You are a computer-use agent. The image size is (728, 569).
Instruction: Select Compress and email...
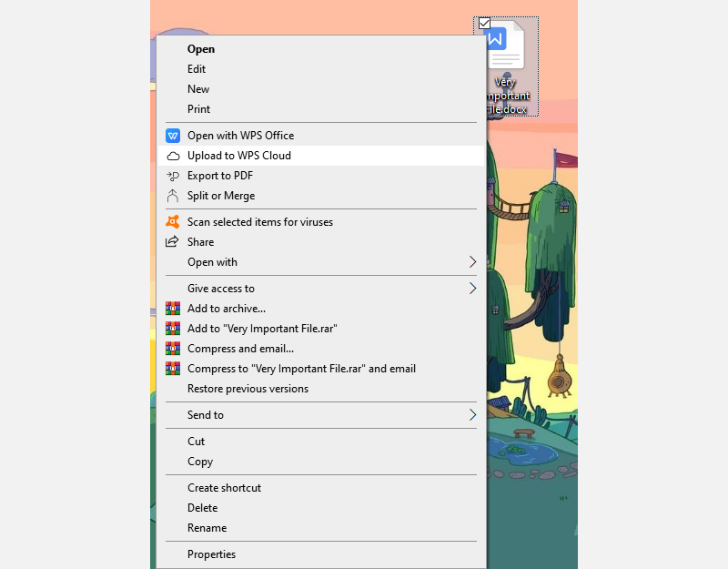321,349
